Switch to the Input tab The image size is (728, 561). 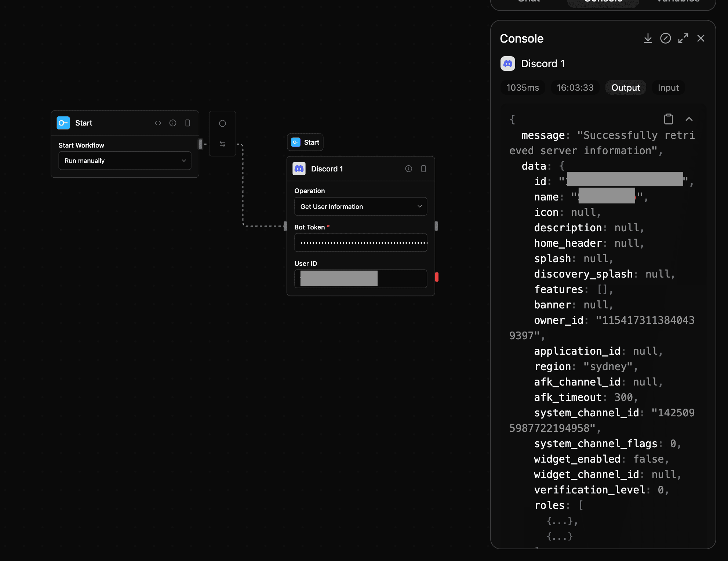point(668,87)
